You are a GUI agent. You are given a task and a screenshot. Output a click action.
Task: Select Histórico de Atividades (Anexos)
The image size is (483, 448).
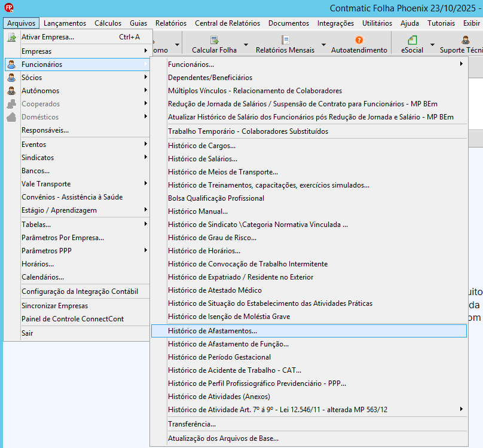(309, 397)
